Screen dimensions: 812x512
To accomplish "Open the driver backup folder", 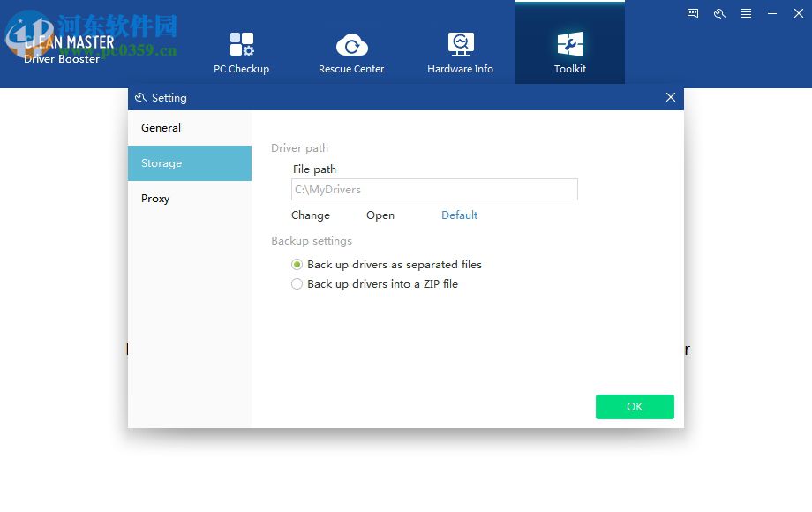I will click(380, 215).
